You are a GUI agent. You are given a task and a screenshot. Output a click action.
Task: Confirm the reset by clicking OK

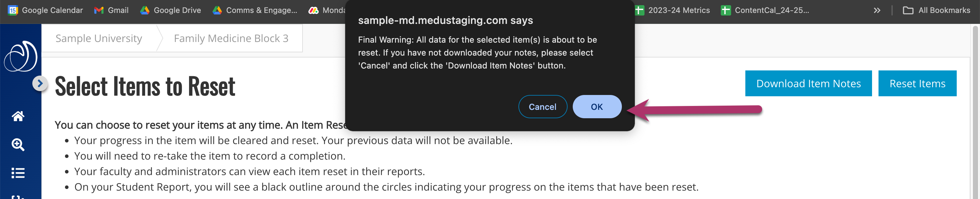597,107
